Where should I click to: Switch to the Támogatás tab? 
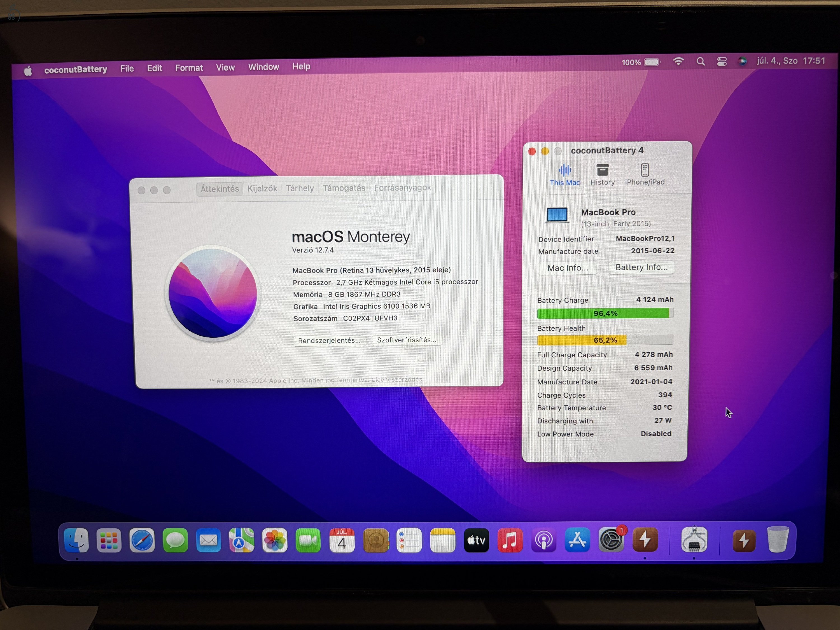(344, 188)
